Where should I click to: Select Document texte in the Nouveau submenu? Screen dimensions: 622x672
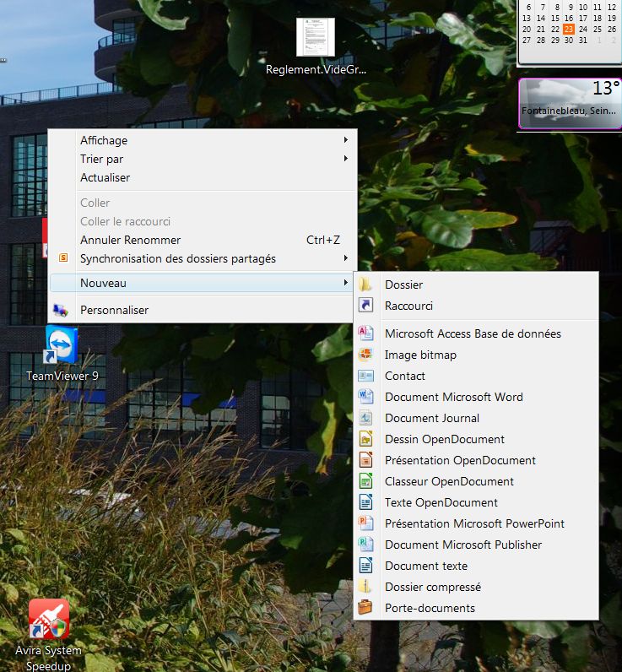[x=425, y=566]
